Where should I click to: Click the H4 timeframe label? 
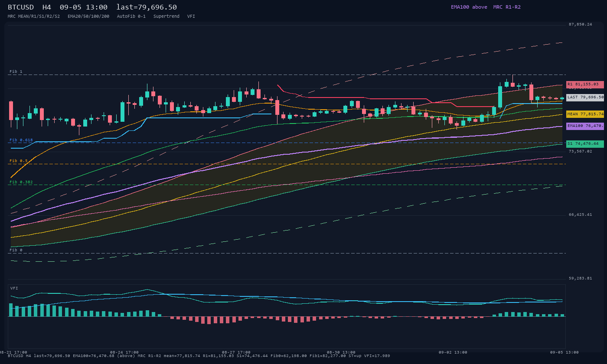[47, 7]
